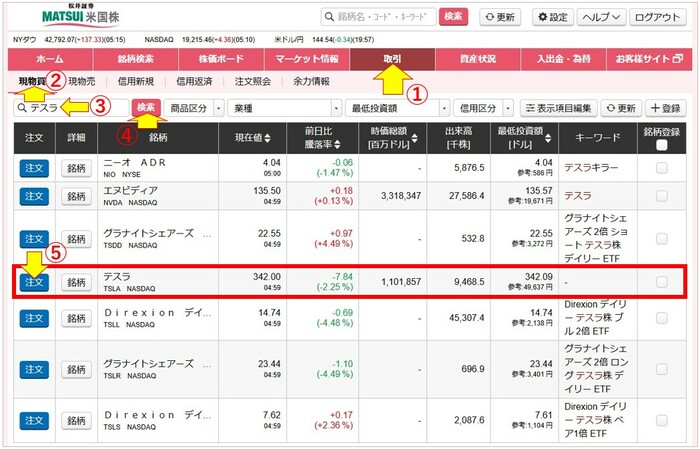Open the 最低投資額 filter dropdown
The height and width of the screenshot is (449, 700).
tap(397, 108)
